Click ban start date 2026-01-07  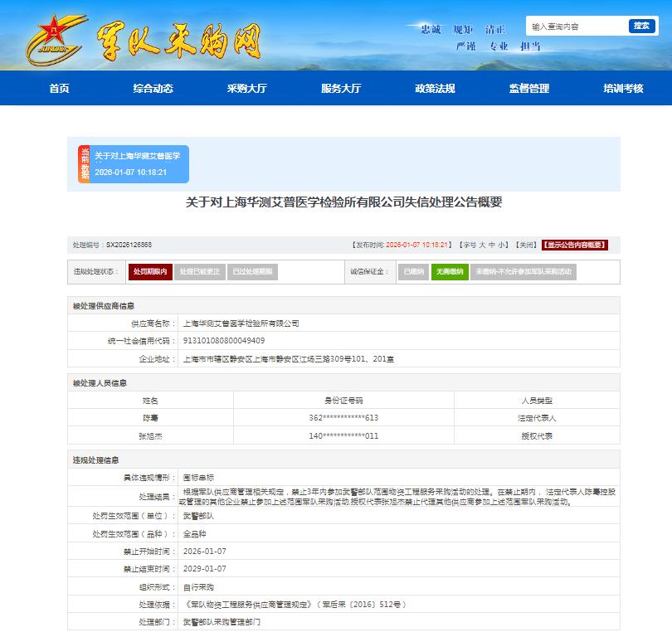point(204,552)
